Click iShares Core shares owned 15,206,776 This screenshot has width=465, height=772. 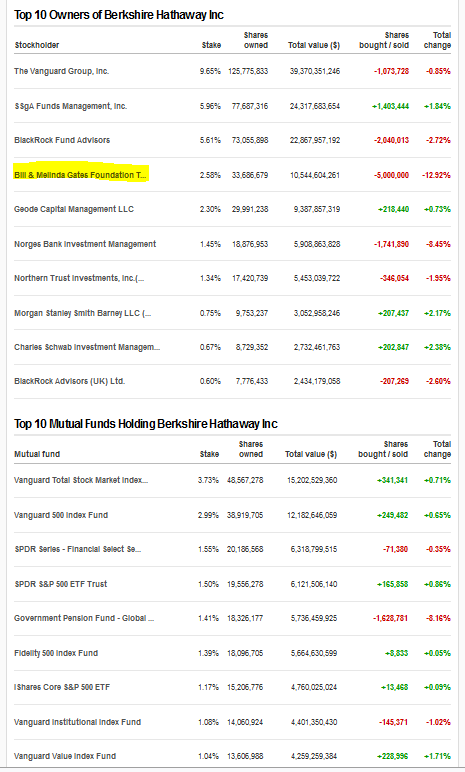[x=245, y=687]
